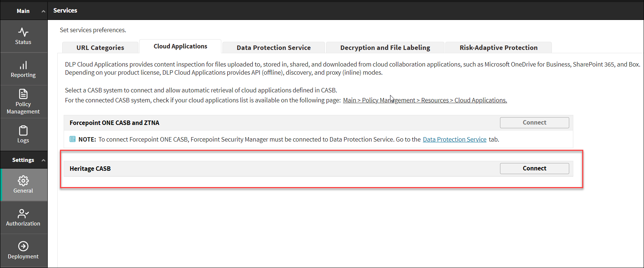Click the note icon beside NOTE text

(x=73, y=139)
